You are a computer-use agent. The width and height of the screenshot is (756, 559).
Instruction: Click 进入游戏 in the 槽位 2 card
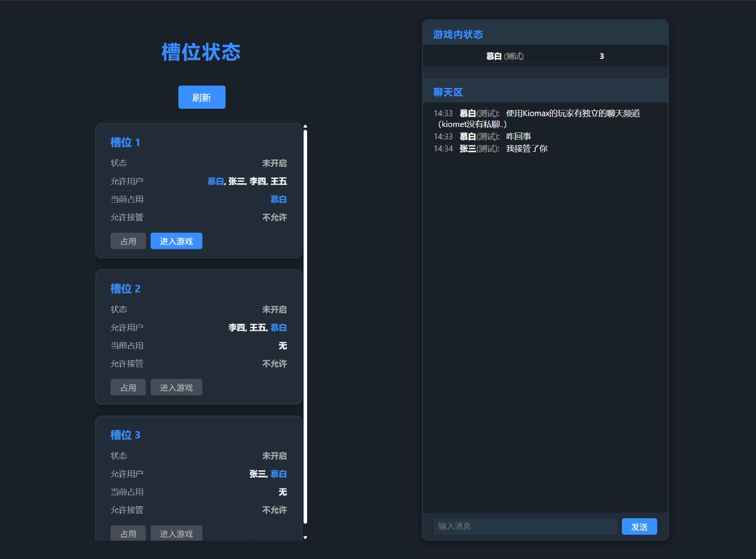click(176, 388)
